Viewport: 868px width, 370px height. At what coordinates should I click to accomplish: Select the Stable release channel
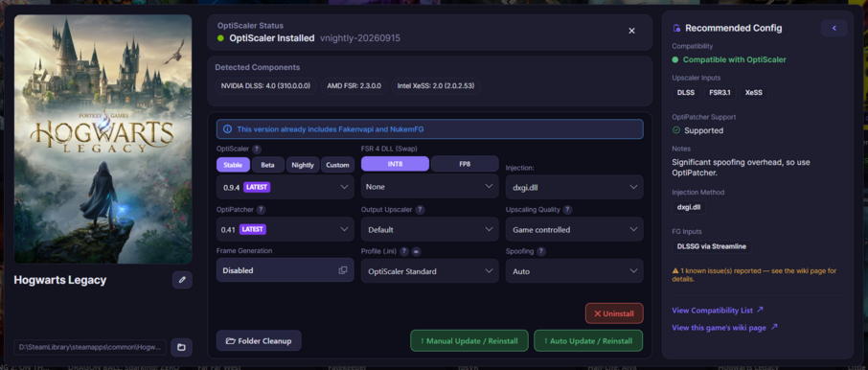(x=233, y=165)
